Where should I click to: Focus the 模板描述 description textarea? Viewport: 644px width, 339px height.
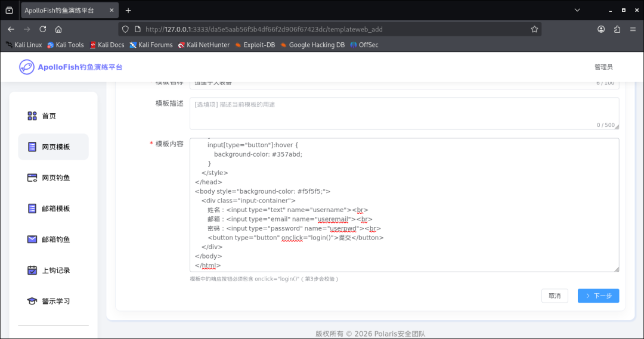click(x=404, y=113)
